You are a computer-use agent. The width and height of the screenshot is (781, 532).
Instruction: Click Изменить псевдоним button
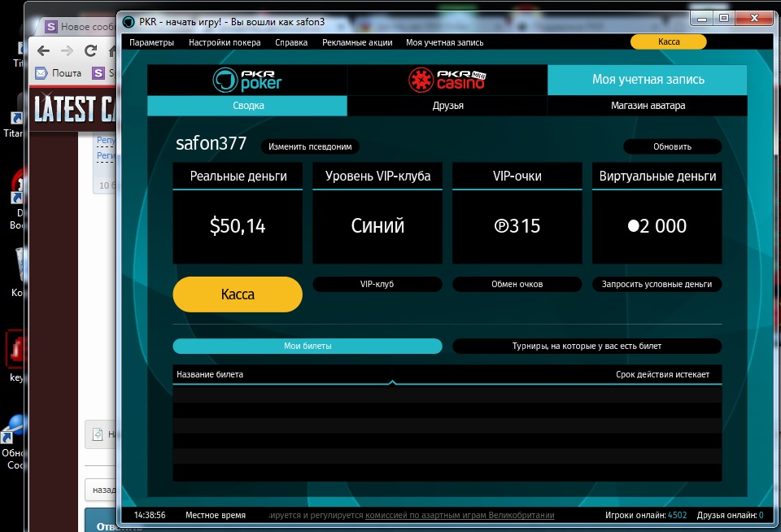[x=310, y=146]
